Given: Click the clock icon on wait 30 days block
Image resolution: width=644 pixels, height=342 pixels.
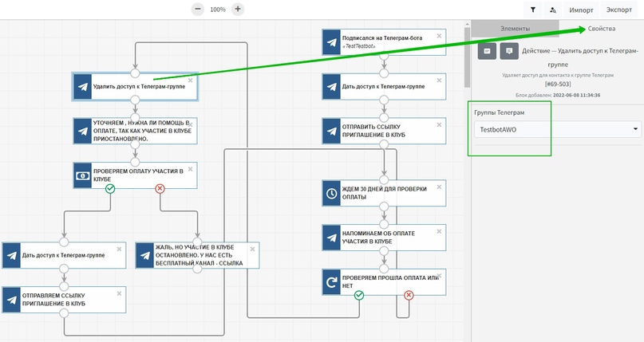Looking at the screenshot, I should click(332, 193).
